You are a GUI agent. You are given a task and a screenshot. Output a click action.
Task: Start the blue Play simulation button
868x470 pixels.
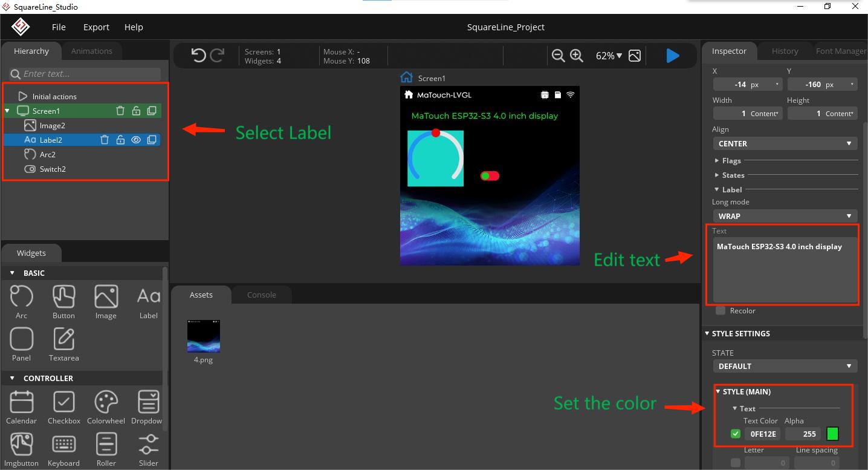(673, 56)
